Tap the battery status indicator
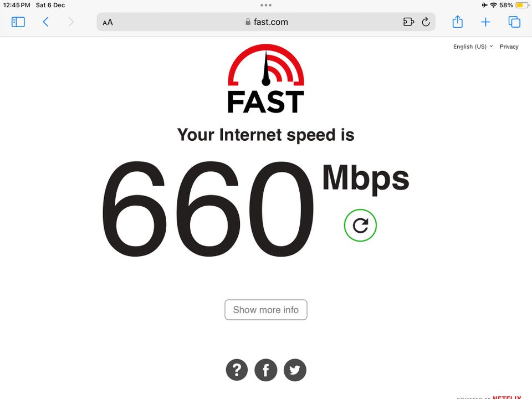 522,5
